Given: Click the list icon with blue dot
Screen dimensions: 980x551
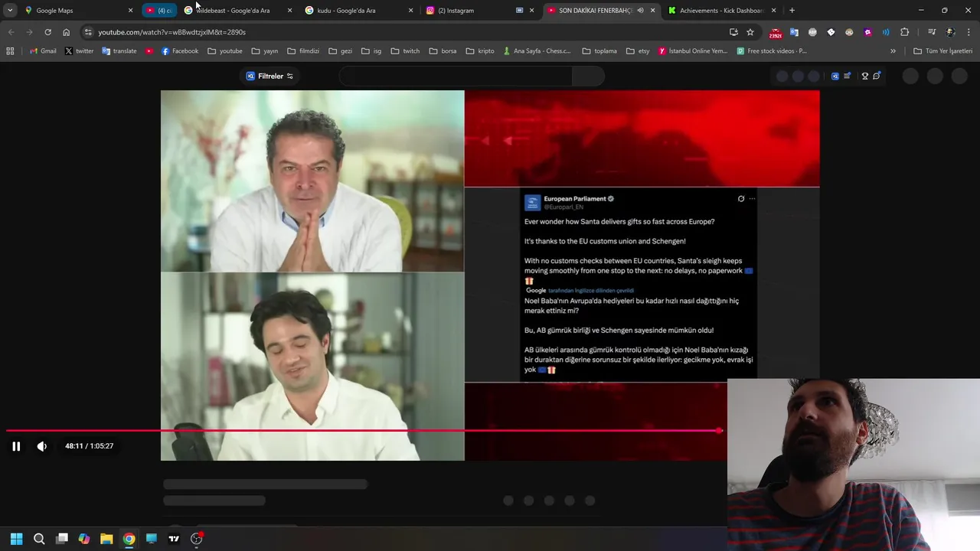Looking at the screenshot, I should pos(848,76).
